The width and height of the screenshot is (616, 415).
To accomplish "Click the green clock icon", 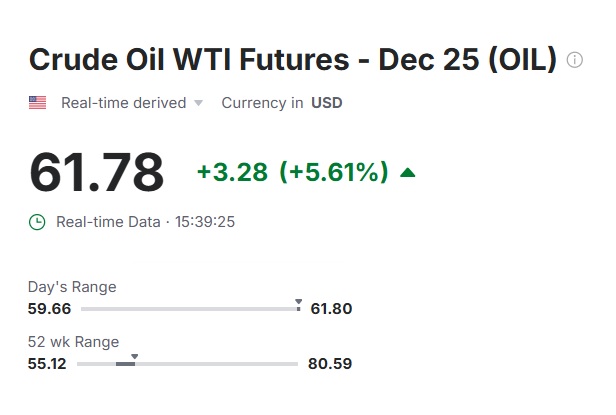I will coord(37,221).
